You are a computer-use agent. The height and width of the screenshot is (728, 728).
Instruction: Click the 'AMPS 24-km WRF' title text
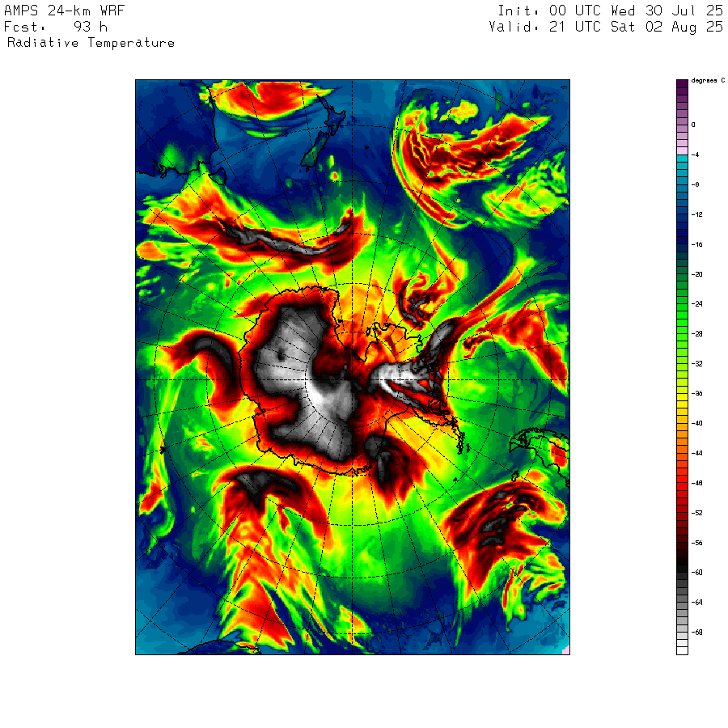pyautogui.click(x=64, y=11)
